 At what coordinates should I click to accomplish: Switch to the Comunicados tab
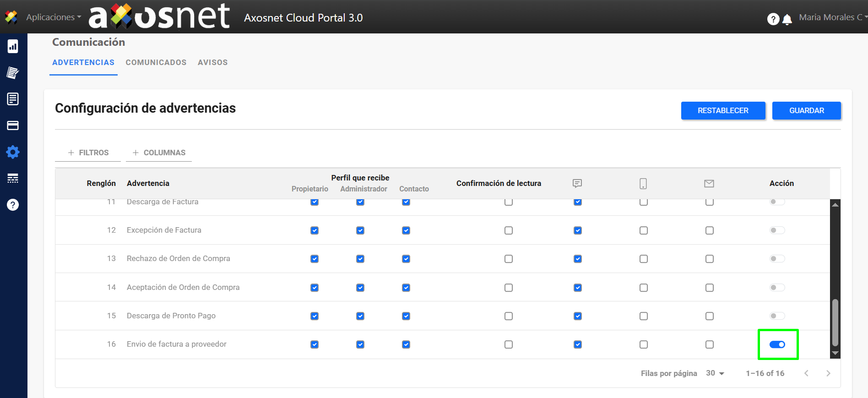(156, 62)
